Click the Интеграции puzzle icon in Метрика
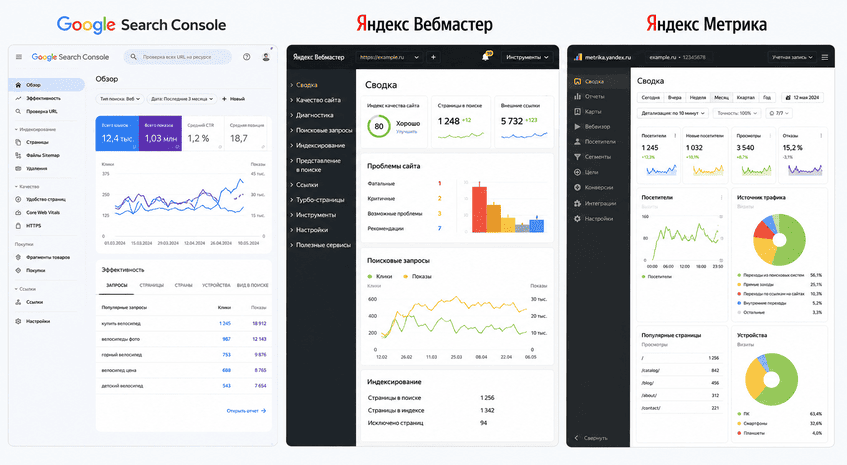 click(x=577, y=203)
